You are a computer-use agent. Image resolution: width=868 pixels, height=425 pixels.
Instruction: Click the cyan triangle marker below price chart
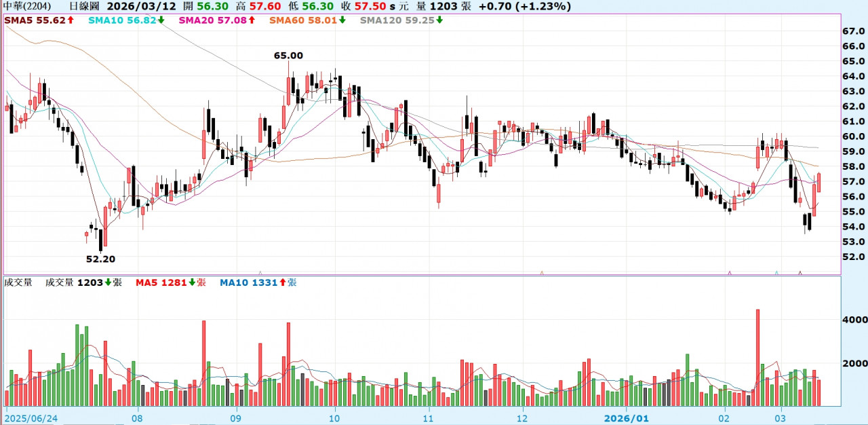click(x=776, y=273)
